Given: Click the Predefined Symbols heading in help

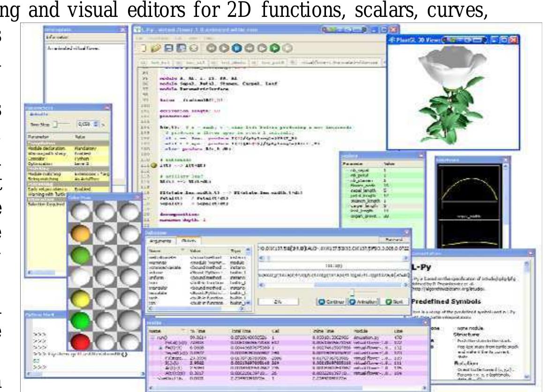Looking at the screenshot, I should point(446,302).
